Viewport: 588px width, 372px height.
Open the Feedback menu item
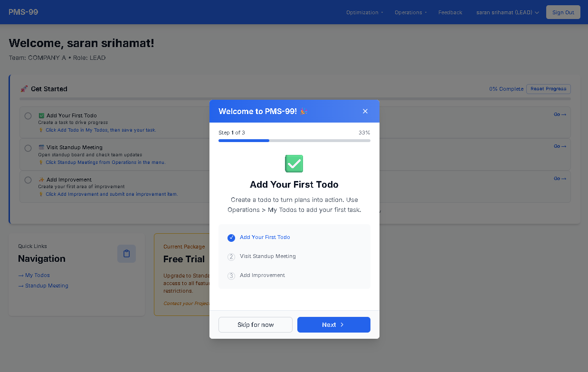pos(450,12)
